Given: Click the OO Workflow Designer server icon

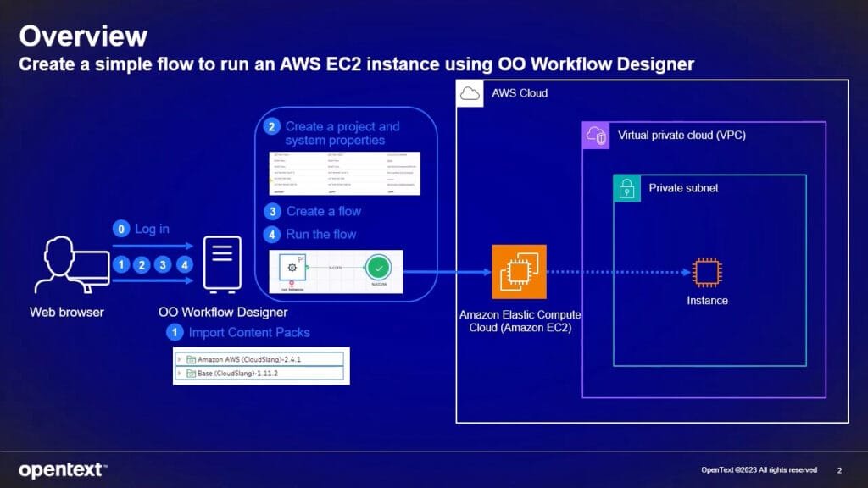Looking at the screenshot, I should click(x=222, y=264).
